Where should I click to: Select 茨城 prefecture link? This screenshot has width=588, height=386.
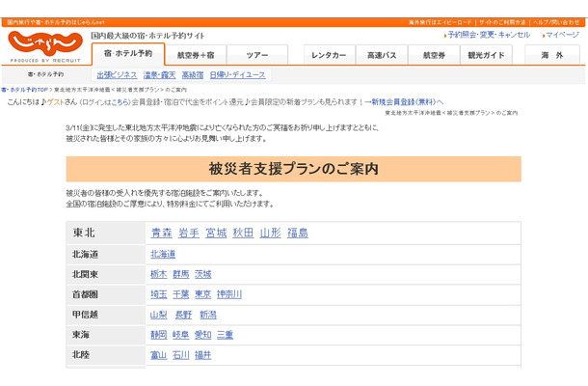pos(202,274)
